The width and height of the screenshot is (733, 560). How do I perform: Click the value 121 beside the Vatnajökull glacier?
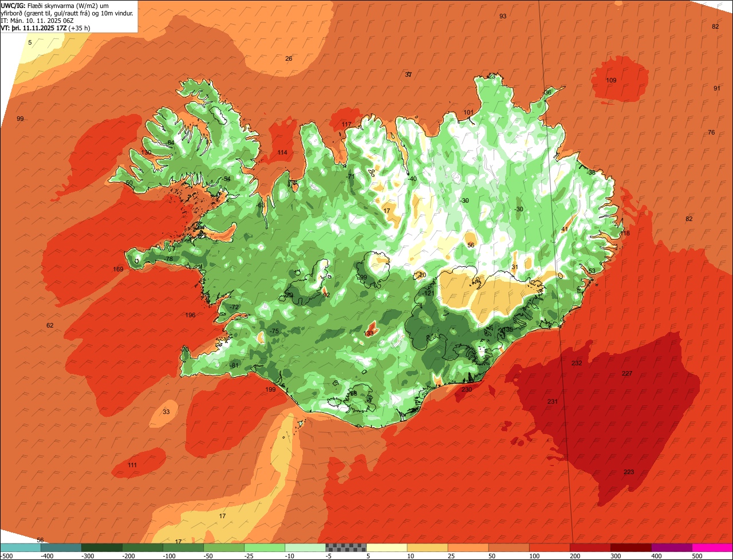pos(429,293)
